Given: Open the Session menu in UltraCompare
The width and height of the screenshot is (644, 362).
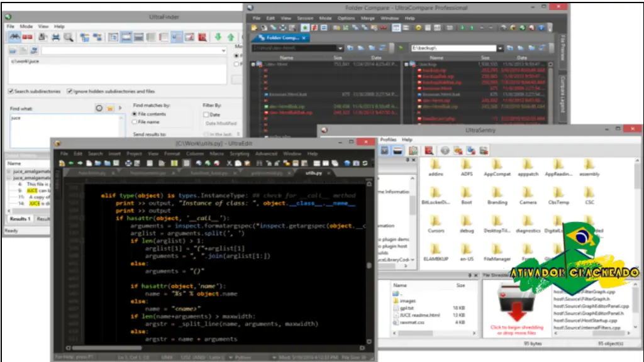Looking at the screenshot, I should coord(305,18).
